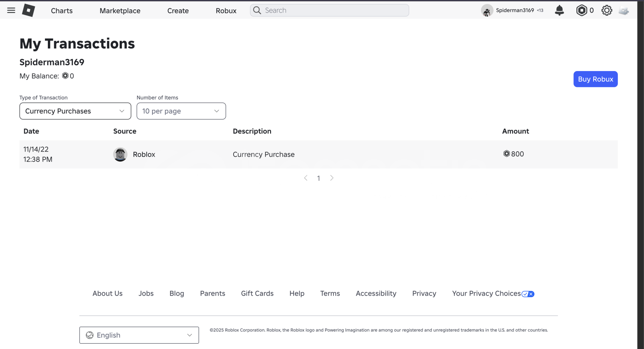644x349 pixels.
Task: Click the Source column header
Action: (125, 131)
